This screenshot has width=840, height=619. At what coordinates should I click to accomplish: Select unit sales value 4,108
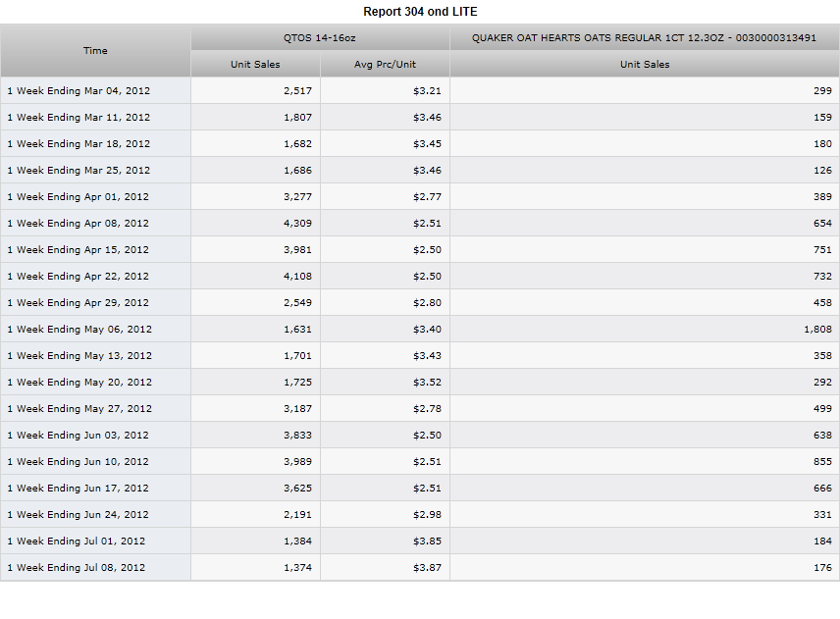(298, 277)
